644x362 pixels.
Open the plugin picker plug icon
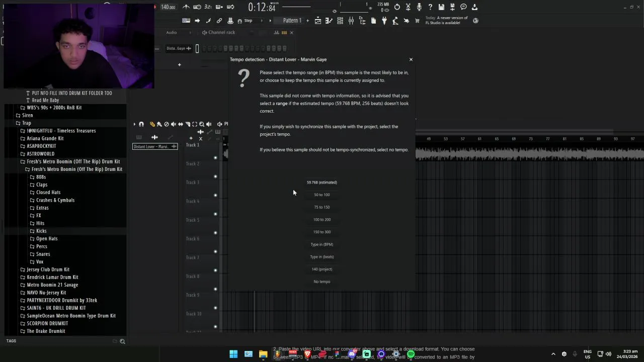click(x=384, y=21)
